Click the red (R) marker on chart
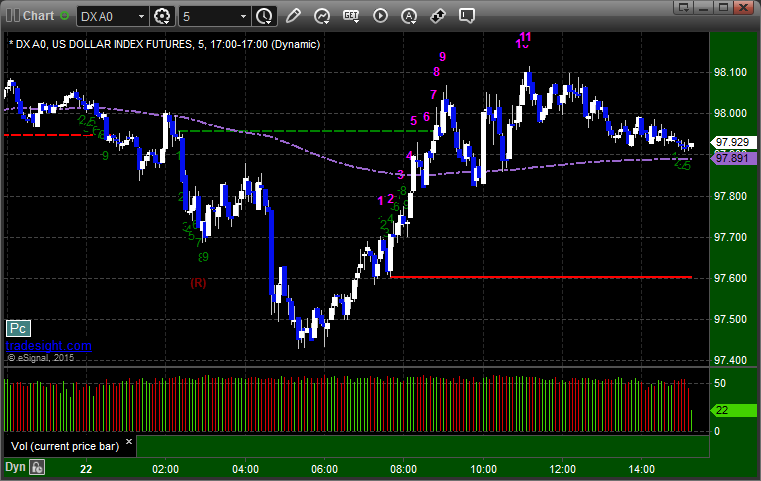761x481 pixels. click(x=198, y=282)
